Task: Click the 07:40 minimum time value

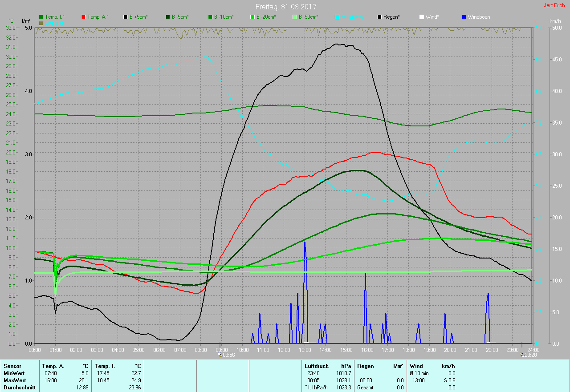Action: (x=51, y=373)
